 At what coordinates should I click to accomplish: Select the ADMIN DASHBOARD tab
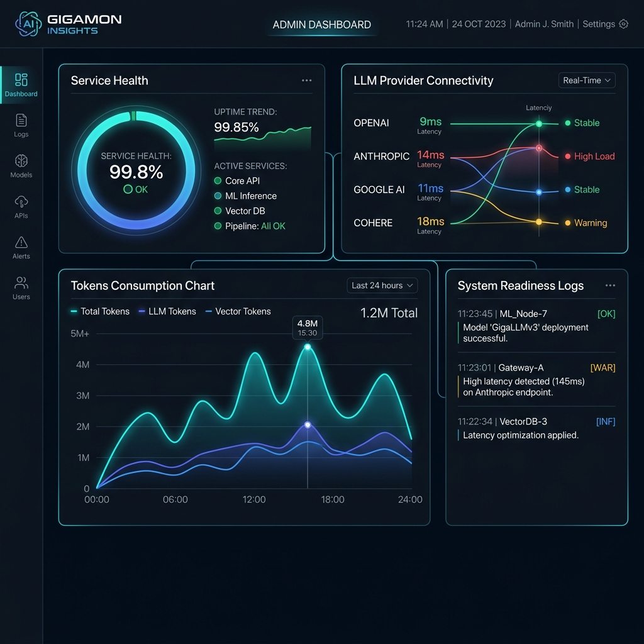click(321, 25)
